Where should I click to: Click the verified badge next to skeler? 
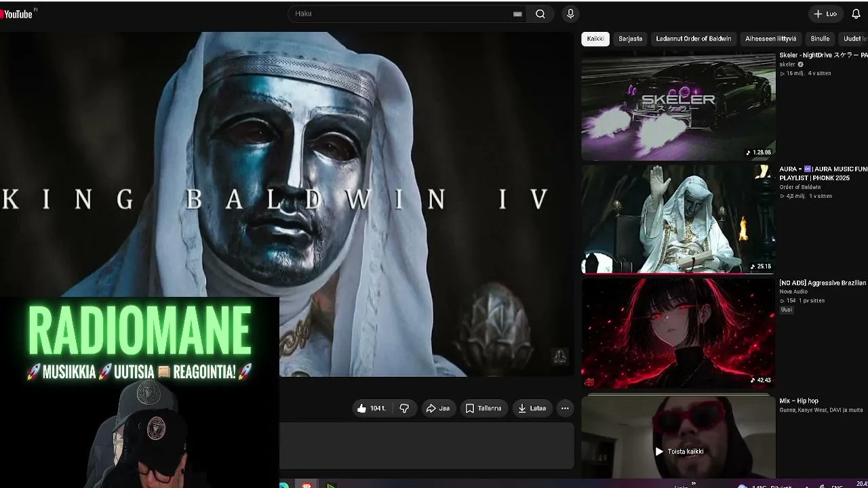tap(800, 64)
